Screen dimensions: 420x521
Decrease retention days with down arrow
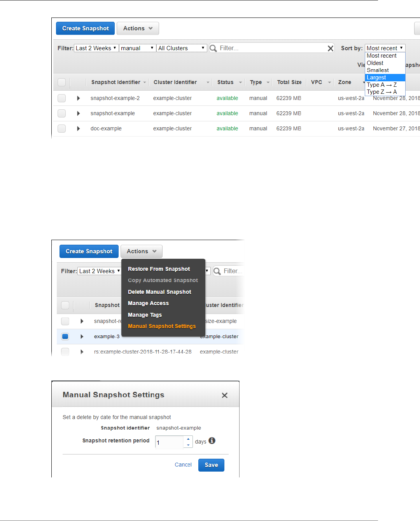pos(188,445)
